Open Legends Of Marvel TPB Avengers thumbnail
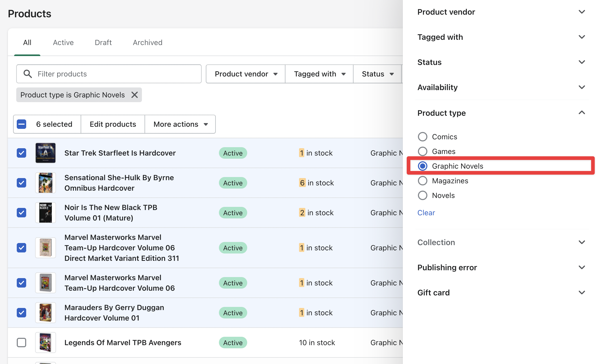This screenshot has height=364, width=596. 46,343
